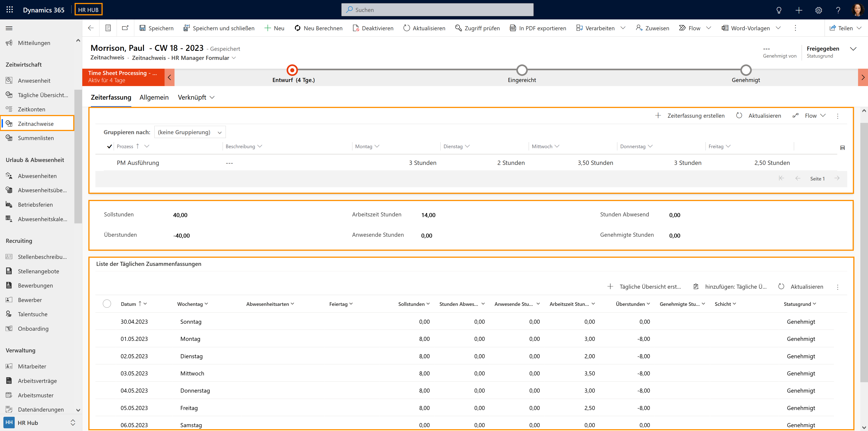
Task: Click In PDF exportieren icon
Action: coord(512,28)
